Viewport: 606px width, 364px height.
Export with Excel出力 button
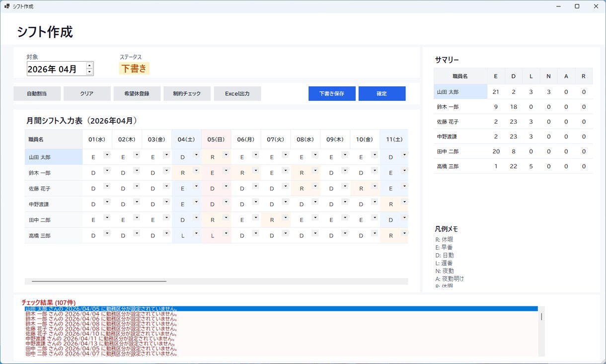click(237, 93)
